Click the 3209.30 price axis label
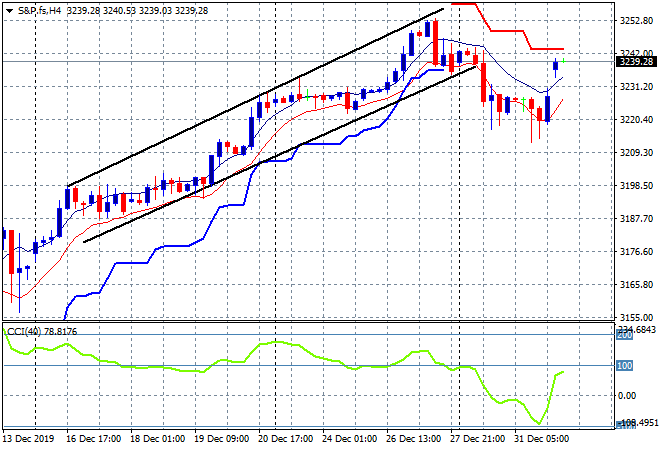 636,152
